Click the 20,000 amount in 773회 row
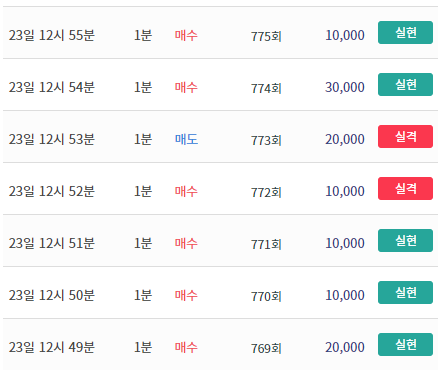Screen dimensions: 447x370 [345, 139]
